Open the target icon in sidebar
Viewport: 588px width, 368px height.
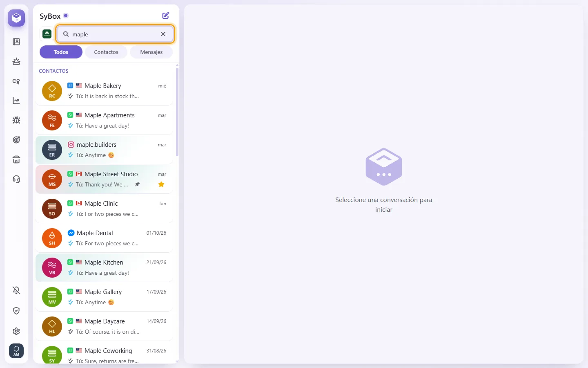16,140
